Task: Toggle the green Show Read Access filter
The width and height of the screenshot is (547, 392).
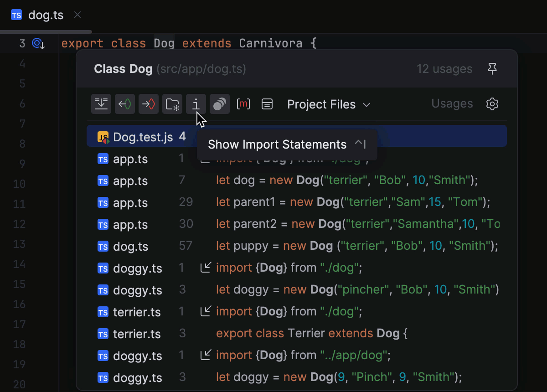Action: [124, 104]
